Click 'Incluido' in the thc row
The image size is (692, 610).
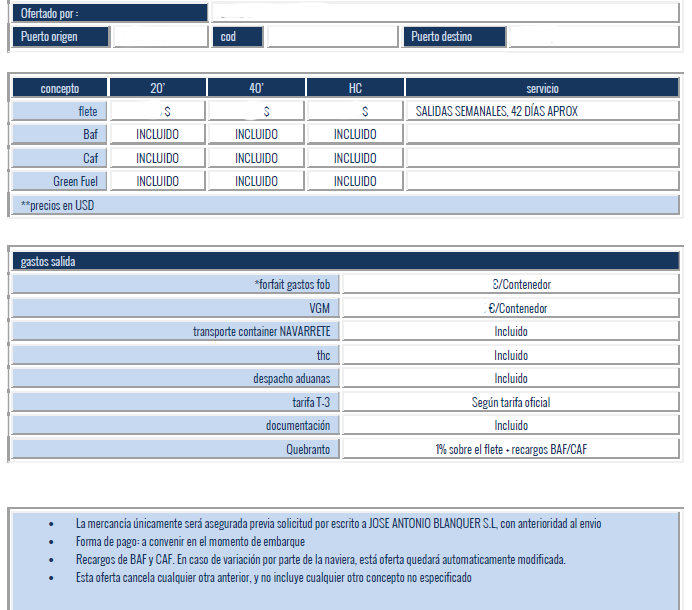pos(511,355)
